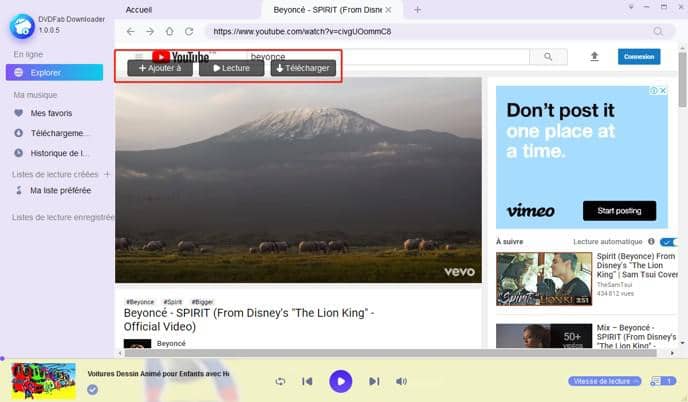Click the YouTube search input field

(x=388, y=57)
